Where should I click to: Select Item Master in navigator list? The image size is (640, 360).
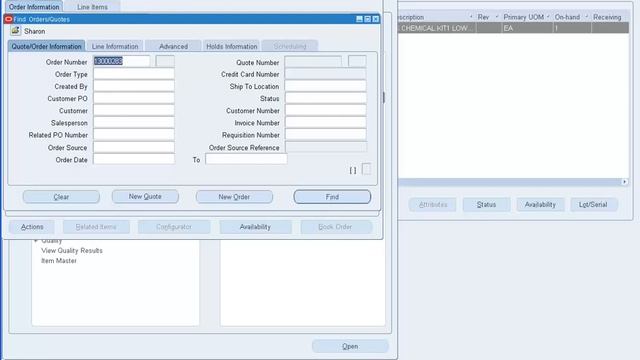(59, 260)
